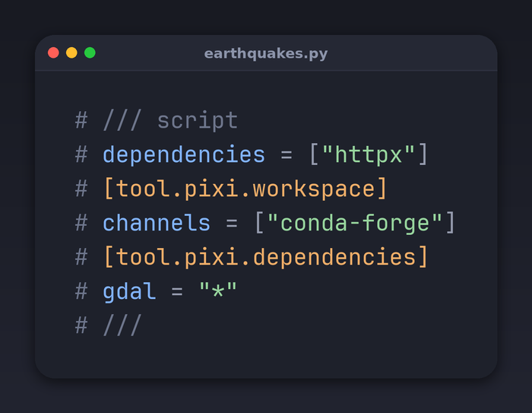Image resolution: width=532 pixels, height=413 pixels.
Task: Click the word script in first line
Action: point(198,121)
